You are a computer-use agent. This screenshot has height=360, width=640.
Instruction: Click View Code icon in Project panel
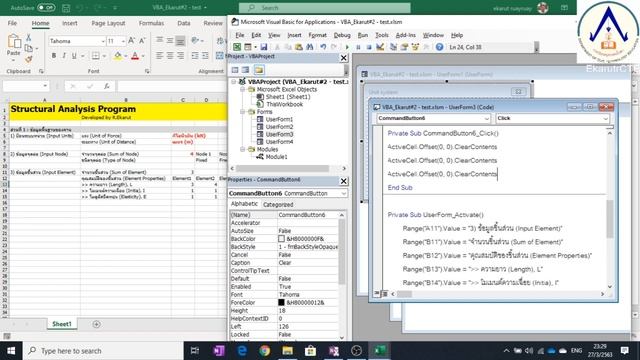tap(235, 70)
